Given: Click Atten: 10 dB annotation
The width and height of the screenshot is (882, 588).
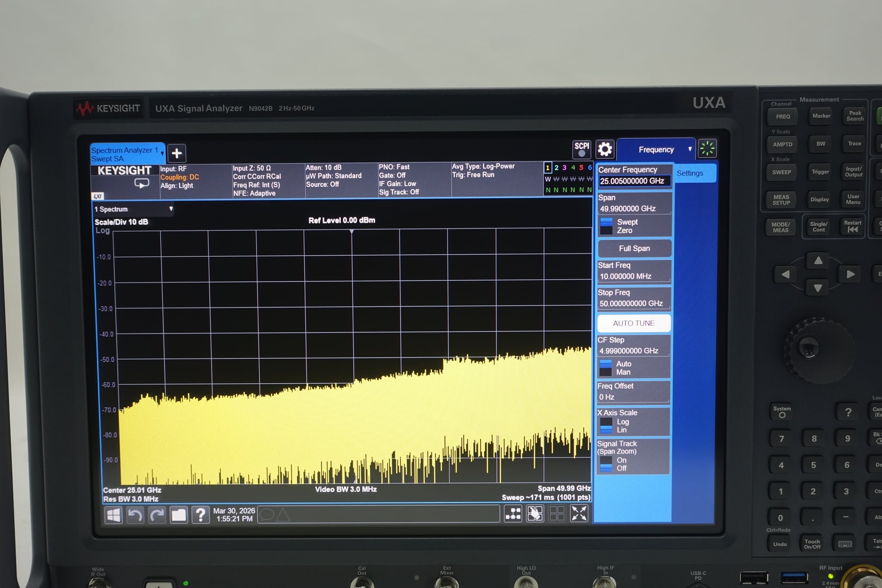Looking at the screenshot, I should coord(323,168).
